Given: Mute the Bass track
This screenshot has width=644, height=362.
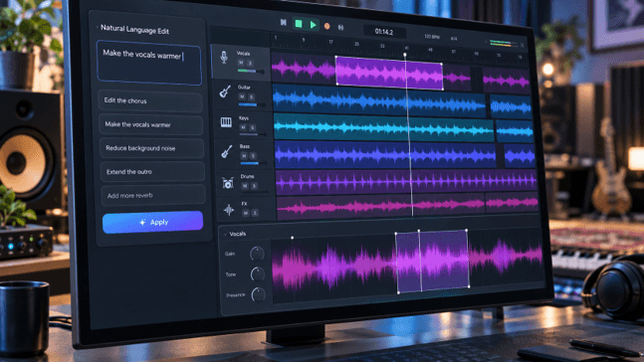Looking at the screenshot, I should pyautogui.click(x=244, y=156).
